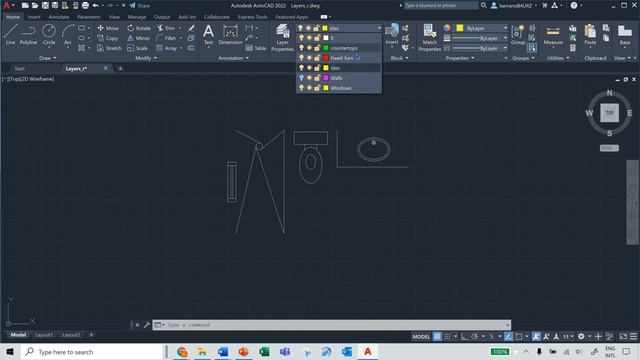Insert a Table
Image resolution: width=640 pixels, height=360 pixels.
pyautogui.click(x=256, y=48)
